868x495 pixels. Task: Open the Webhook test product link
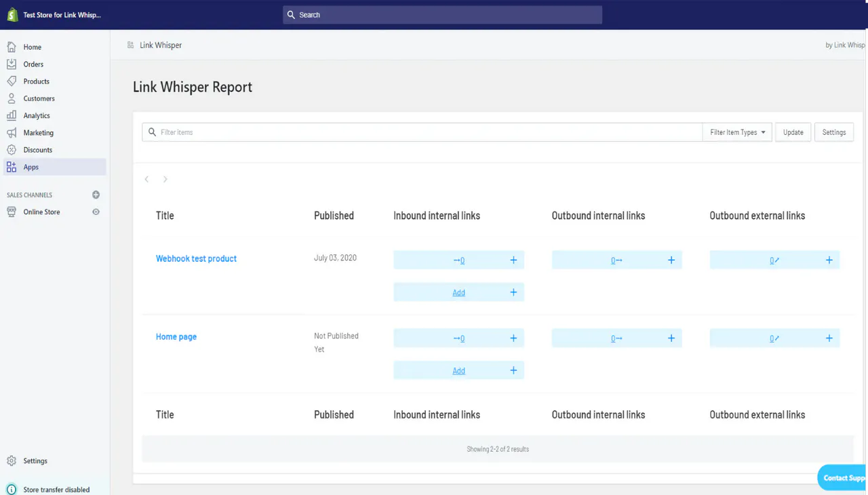click(x=196, y=258)
